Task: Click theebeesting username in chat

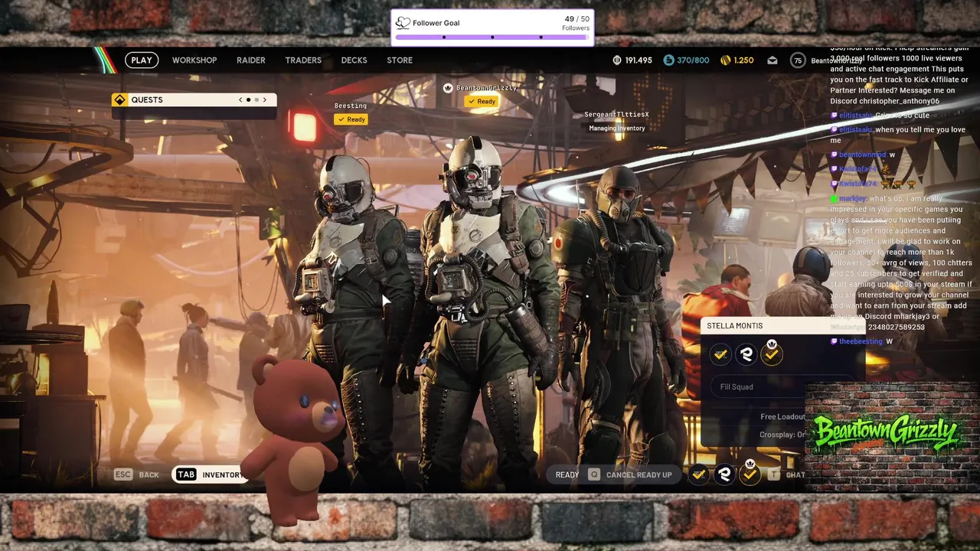Action: pyautogui.click(x=861, y=341)
